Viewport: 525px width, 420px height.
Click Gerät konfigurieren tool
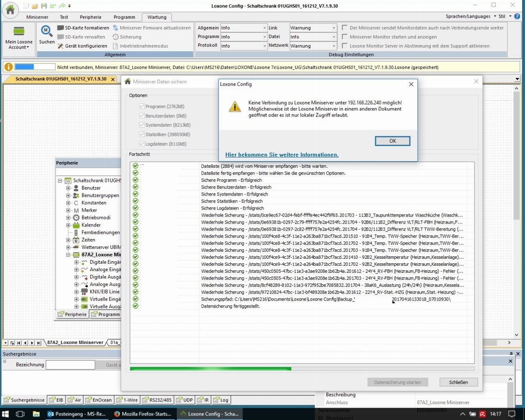point(83,46)
